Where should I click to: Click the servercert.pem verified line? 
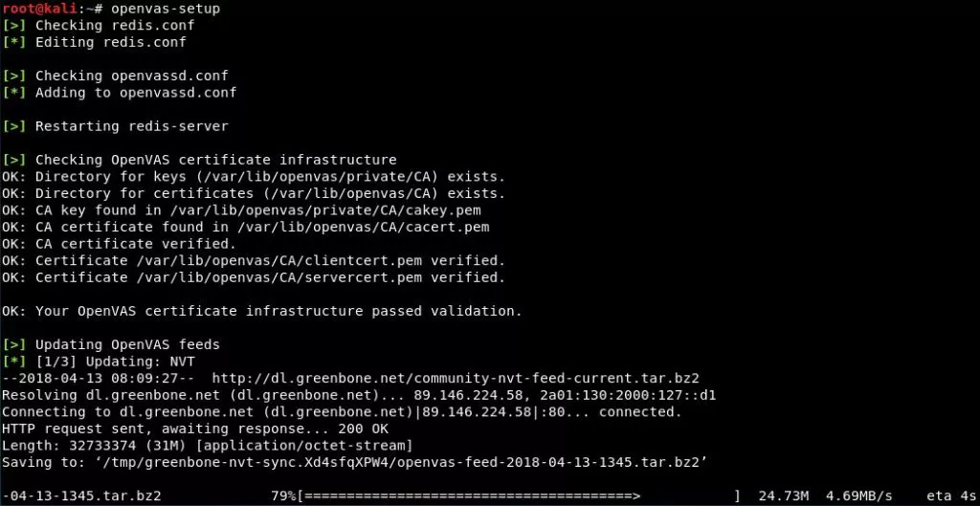coord(253,277)
